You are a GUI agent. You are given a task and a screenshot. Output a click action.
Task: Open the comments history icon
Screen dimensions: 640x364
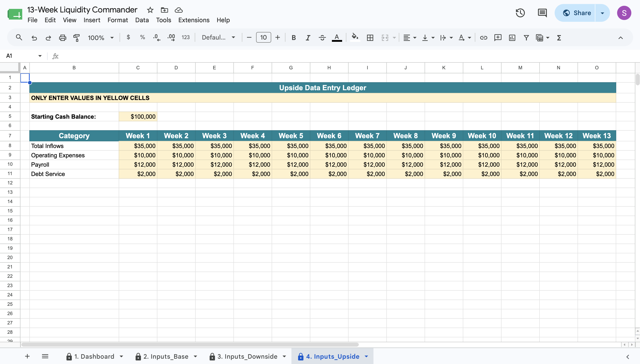point(542,13)
